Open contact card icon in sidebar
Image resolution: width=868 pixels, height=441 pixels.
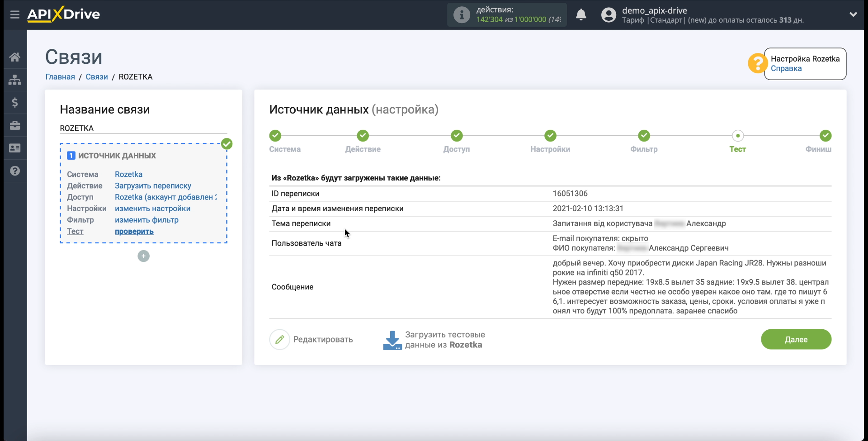tap(15, 148)
